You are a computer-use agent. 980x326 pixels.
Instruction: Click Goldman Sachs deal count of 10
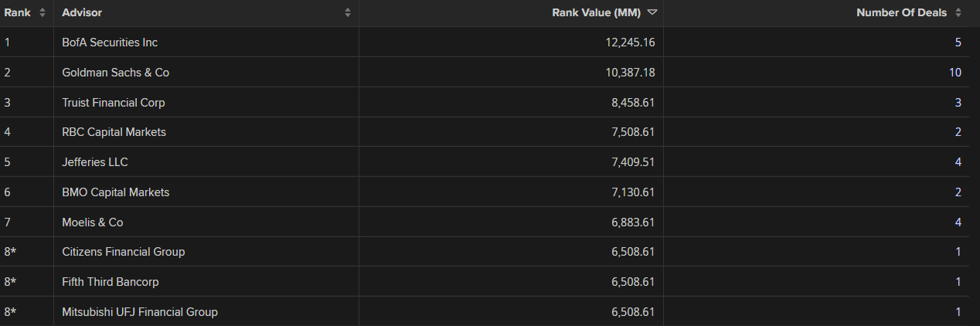(x=955, y=73)
